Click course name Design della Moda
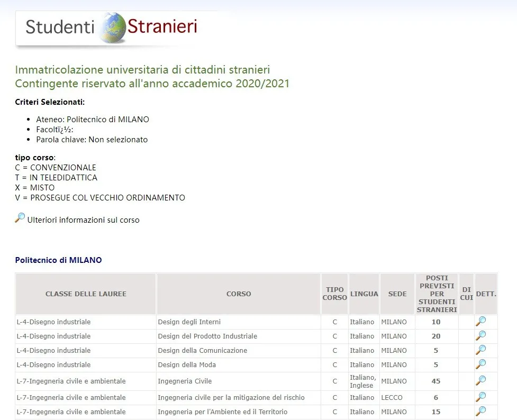Image resolution: width=517 pixels, height=420 pixels. tap(187, 364)
